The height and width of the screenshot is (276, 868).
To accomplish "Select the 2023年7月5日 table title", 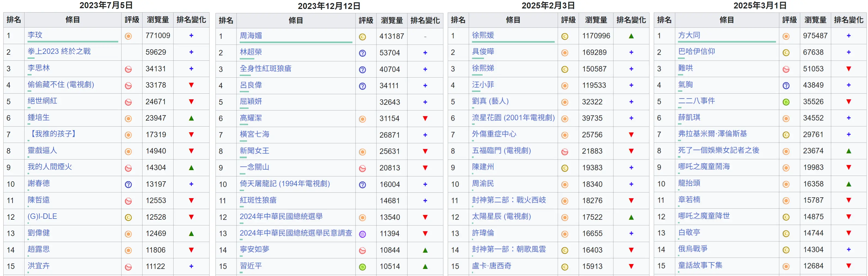I will pos(106,5).
